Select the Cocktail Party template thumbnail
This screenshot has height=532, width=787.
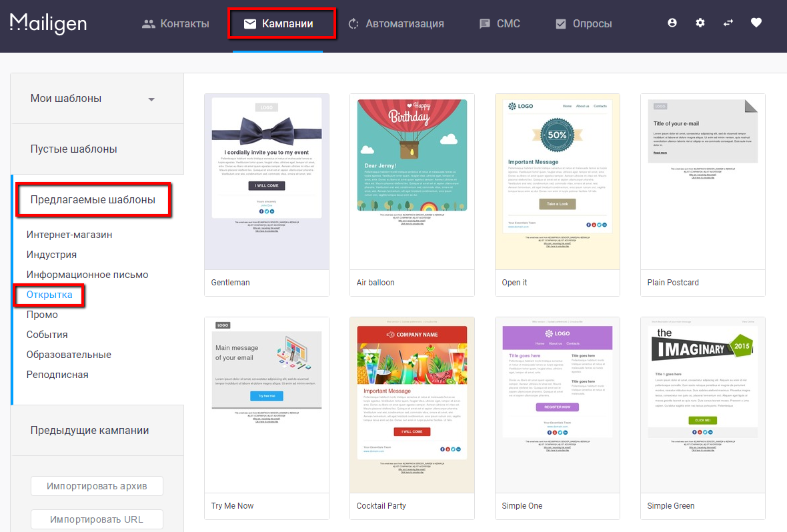[x=412, y=405]
